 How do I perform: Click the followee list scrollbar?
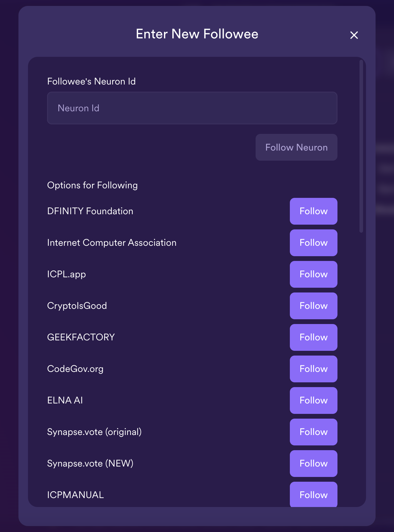tap(361, 146)
